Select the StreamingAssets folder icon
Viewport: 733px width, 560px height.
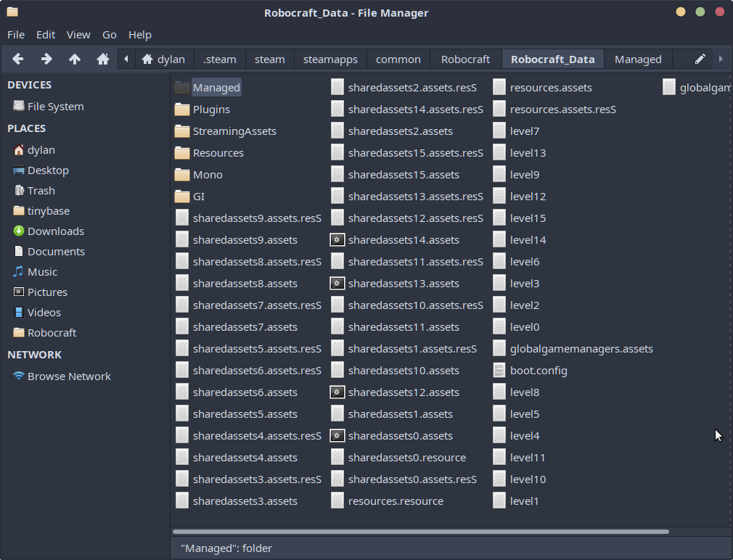[x=182, y=131]
